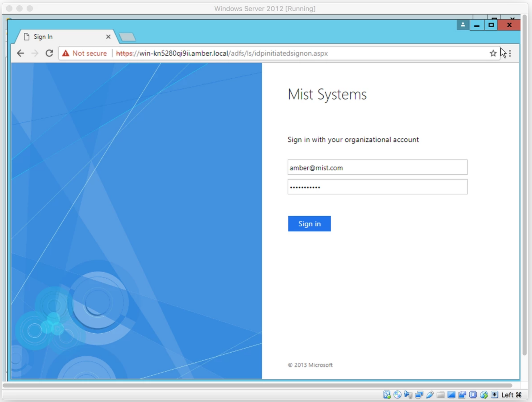Reload the sign-in page

pos(49,53)
